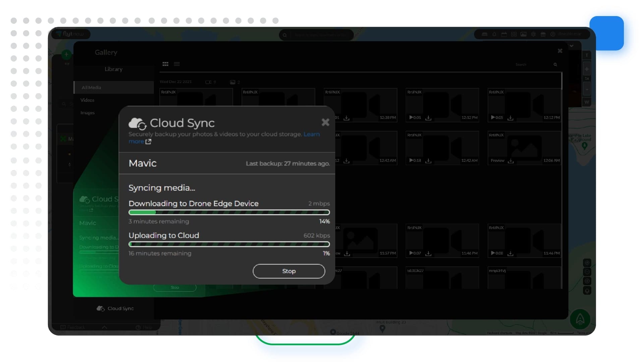Click the gallery search magnifier icon
644x362 pixels.
(555, 64)
